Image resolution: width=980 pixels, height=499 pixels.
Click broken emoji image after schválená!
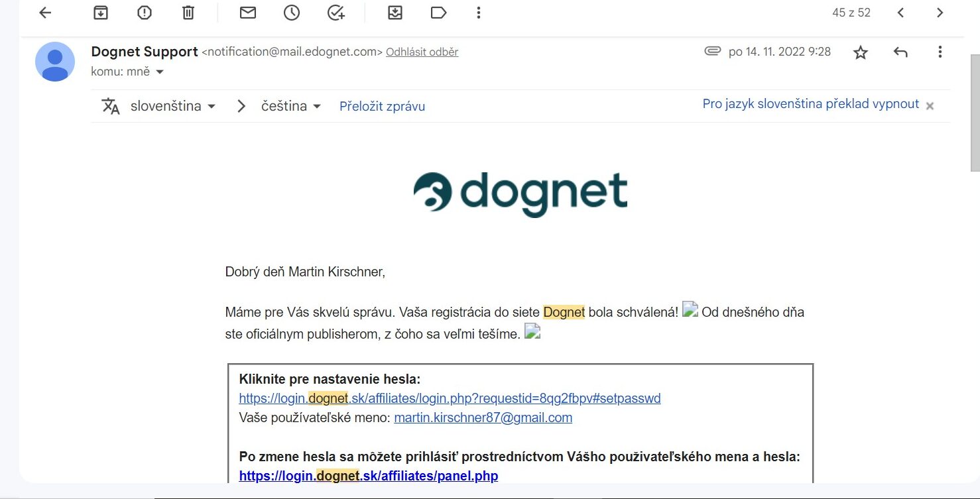[x=690, y=309]
